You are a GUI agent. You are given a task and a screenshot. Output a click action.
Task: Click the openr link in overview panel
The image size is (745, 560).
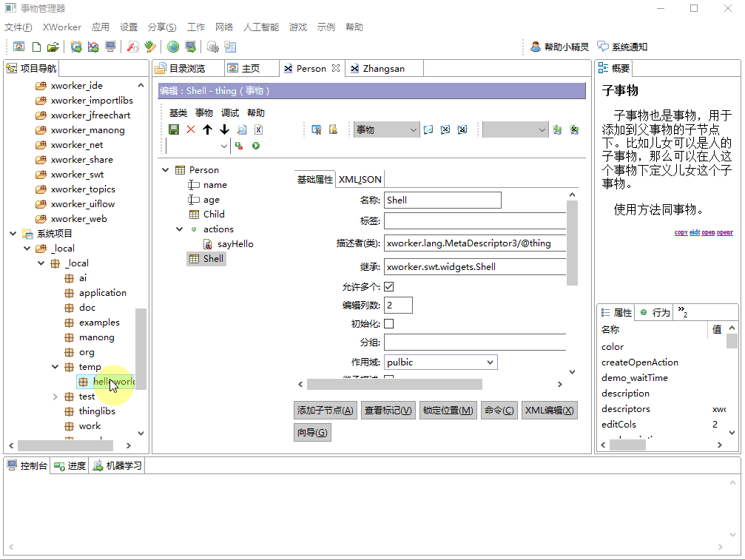(724, 232)
